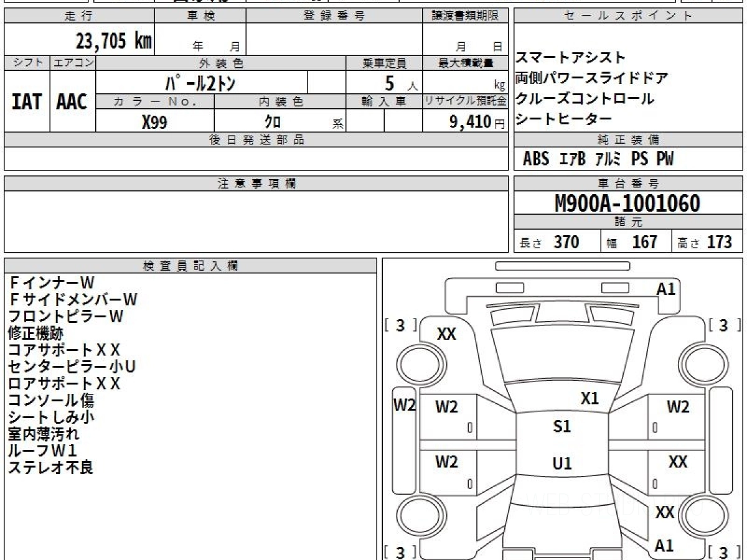The height and width of the screenshot is (560, 747).
Task: Click the note フロントピラーW
Action: pos(66,317)
